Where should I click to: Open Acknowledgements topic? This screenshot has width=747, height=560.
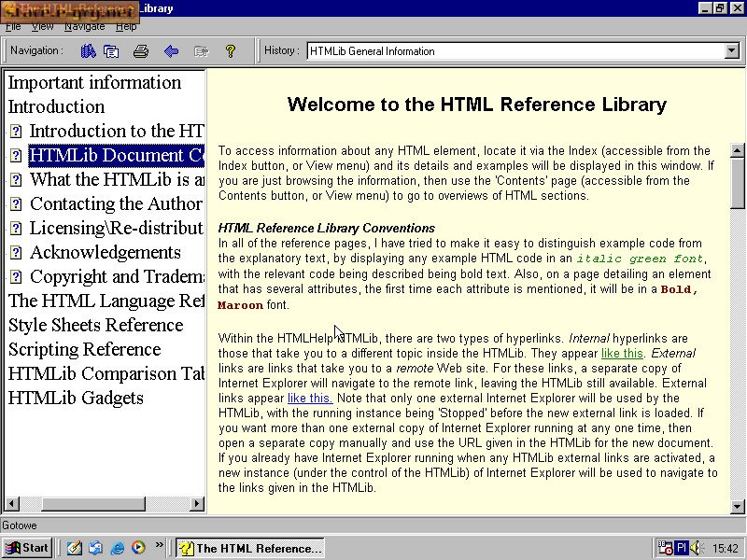tap(106, 252)
